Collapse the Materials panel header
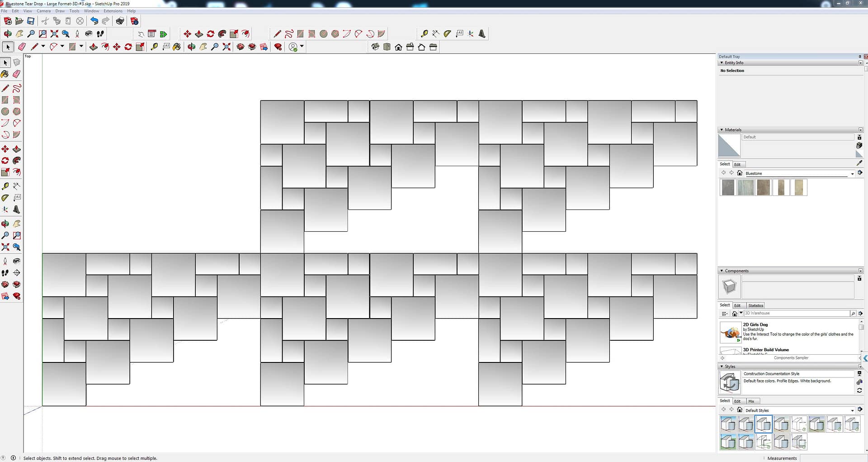Image resolution: width=868 pixels, height=462 pixels. tap(722, 130)
